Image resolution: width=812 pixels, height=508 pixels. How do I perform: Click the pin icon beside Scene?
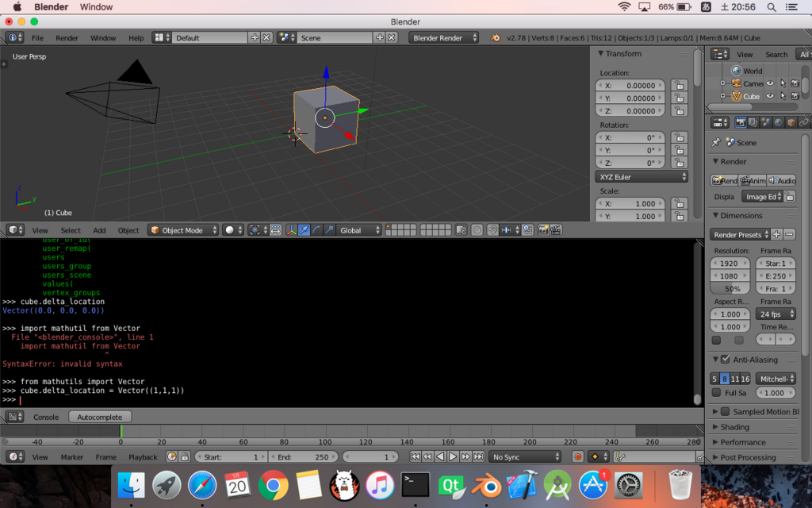pos(716,143)
